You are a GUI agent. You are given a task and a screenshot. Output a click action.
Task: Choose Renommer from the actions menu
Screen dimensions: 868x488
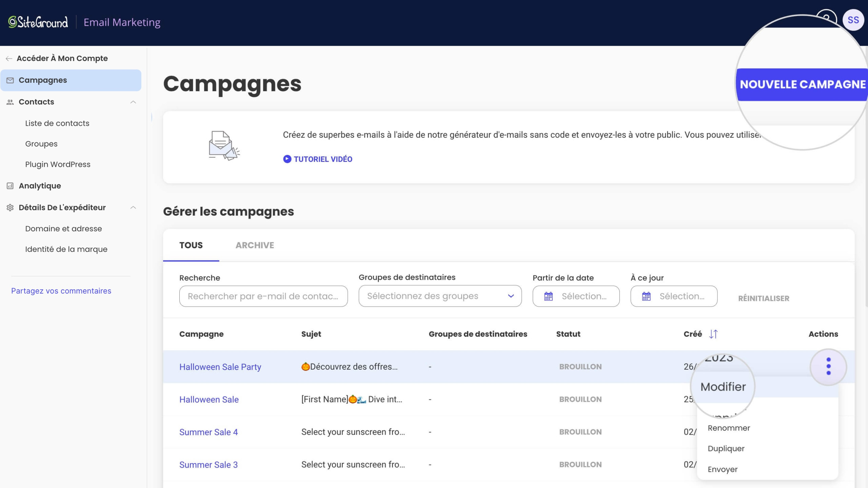(729, 428)
